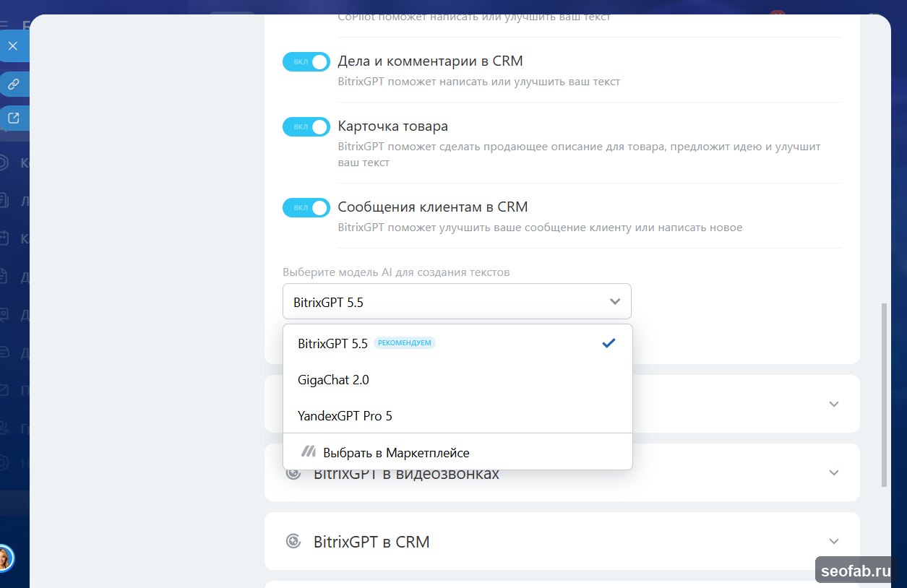
Task: Click the BitrixGPT 5.5 model selector field
Action: pyautogui.click(x=457, y=301)
